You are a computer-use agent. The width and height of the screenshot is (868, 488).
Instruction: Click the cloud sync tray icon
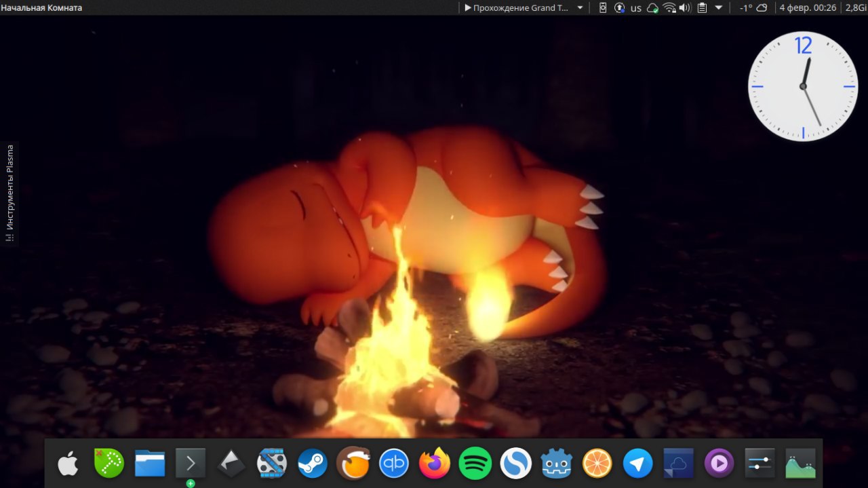click(652, 8)
